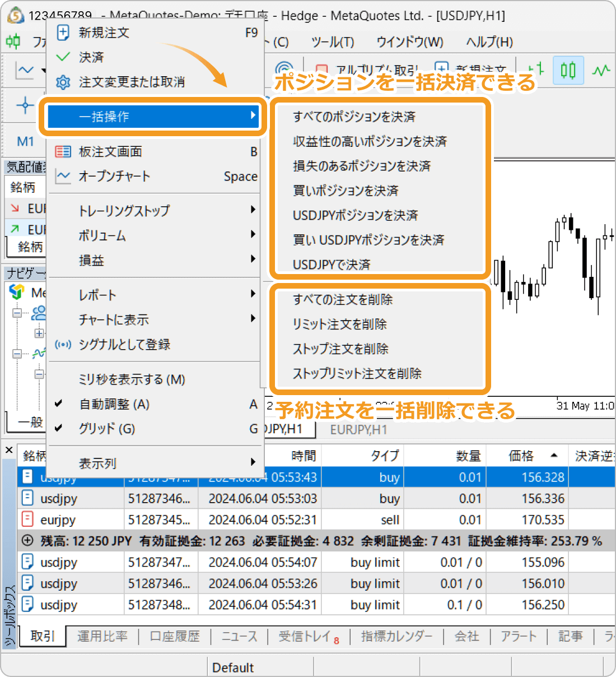The width and height of the screenshot is (616, 677).
Task: Switch to the ニュース tab
Action: tap(239, 636)
